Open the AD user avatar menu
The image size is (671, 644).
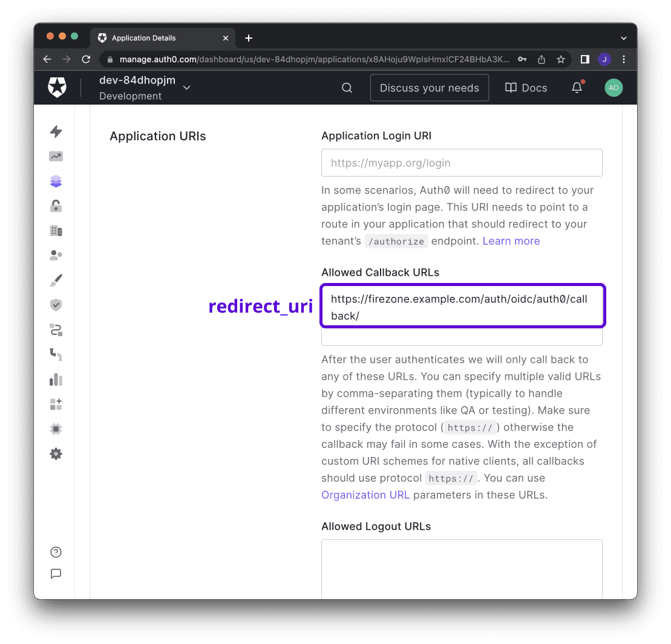(614, 87)
